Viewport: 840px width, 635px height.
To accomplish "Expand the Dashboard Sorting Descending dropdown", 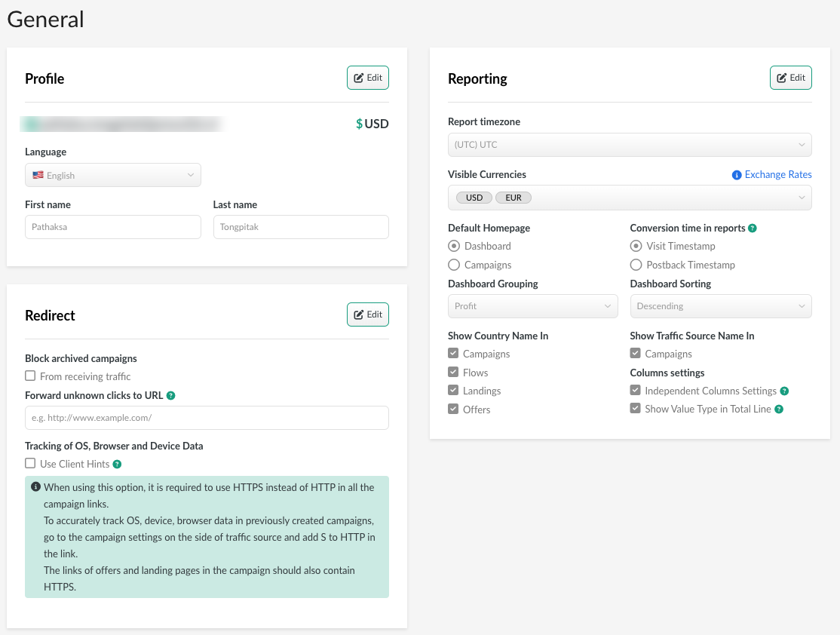I will pos(721,306).
